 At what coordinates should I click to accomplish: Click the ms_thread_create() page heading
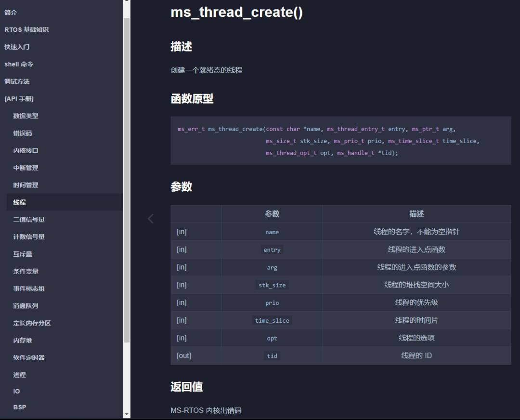tap(236, 12)
